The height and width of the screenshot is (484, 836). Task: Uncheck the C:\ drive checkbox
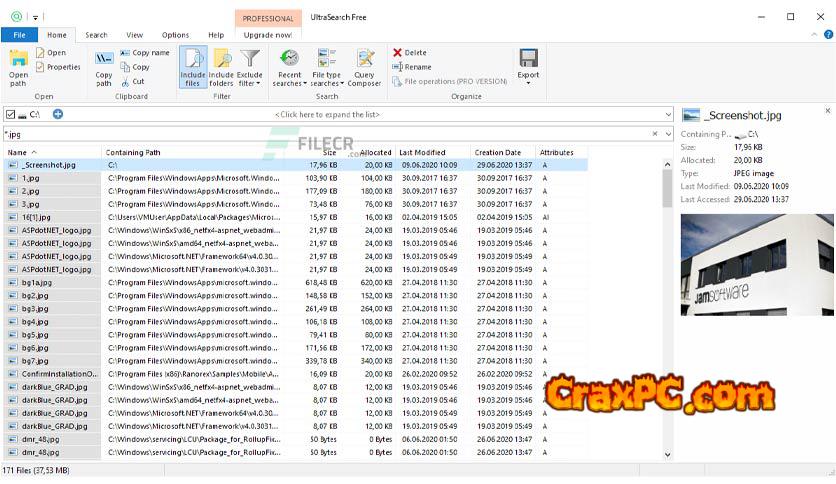(x=10, y=115)
